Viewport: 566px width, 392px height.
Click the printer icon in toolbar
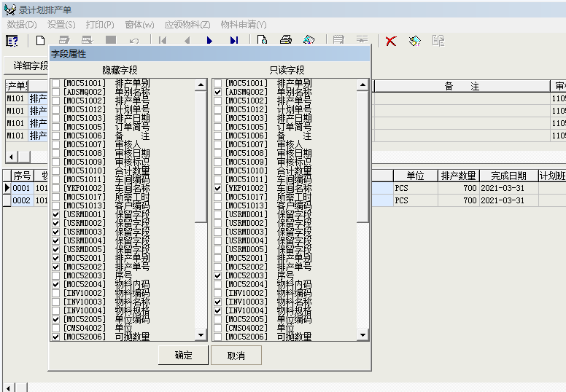[286, 41]
